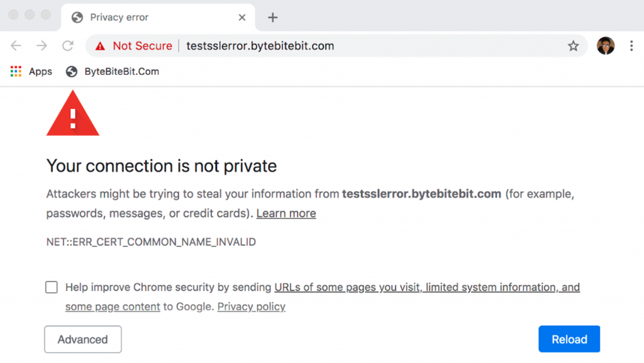Open Chrome three-dot menu
Screen dimensions: 644x363
(x=631, y=45)
